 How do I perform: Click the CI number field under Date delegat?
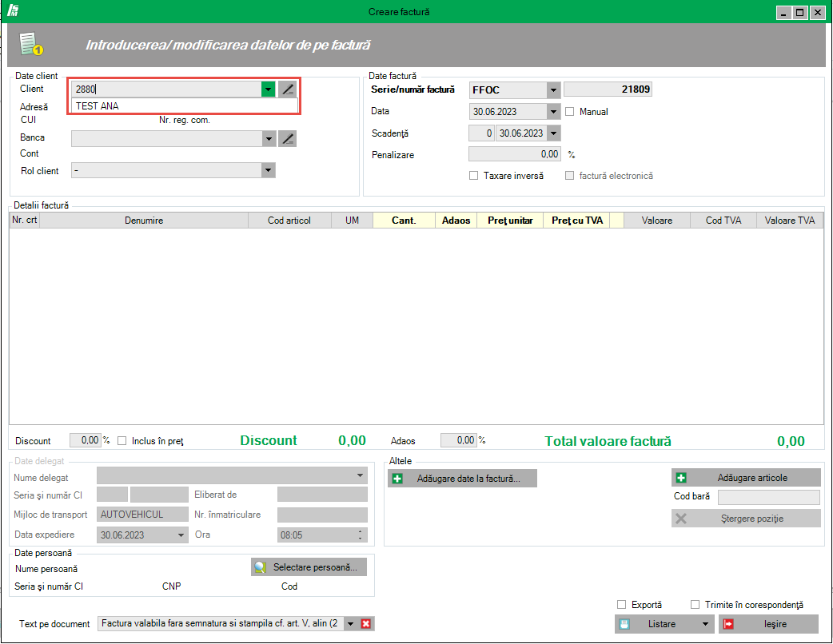point(159,495)
